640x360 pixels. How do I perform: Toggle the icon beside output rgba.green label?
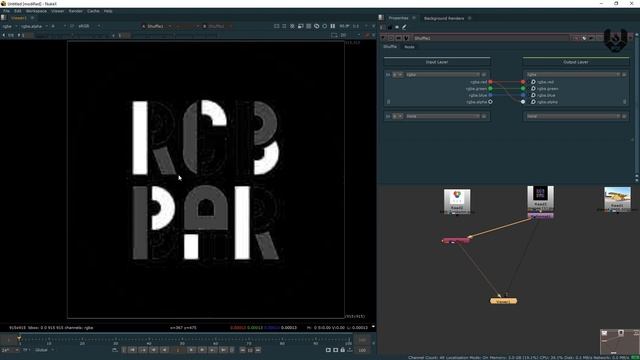click(x=533, y=89)
